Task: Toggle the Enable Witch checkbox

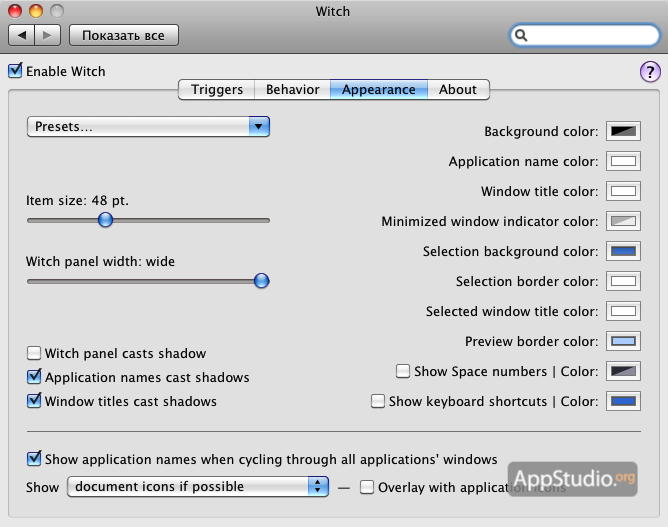Action: point(15,71)
